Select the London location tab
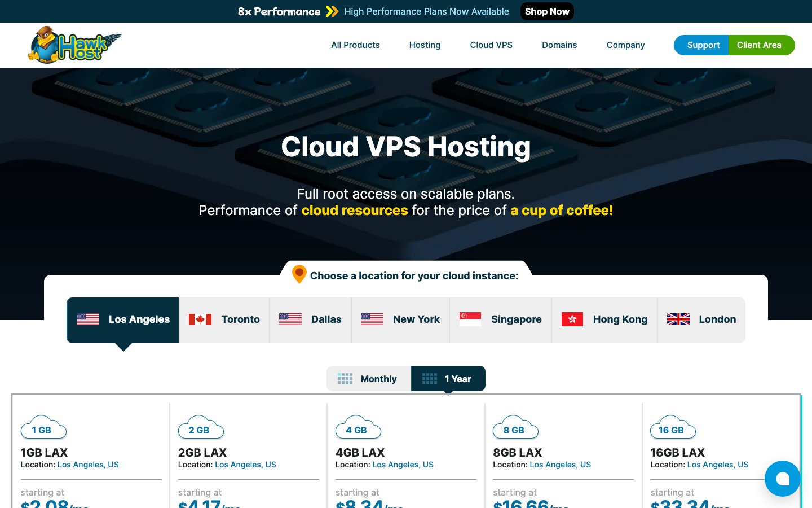The image size is (812, 508). [x=701, y=320]
